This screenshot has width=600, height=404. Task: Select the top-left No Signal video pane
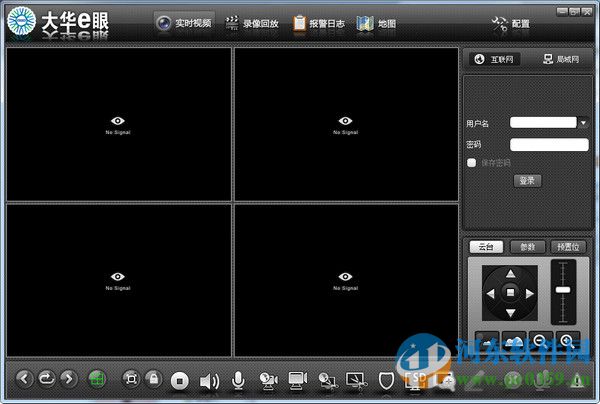point(119,124)
